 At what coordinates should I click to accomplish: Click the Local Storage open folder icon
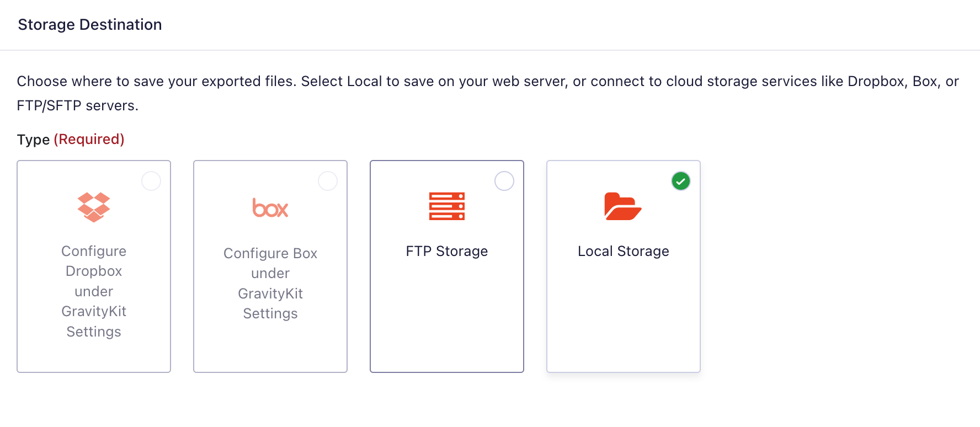click(x=623, y=206)
